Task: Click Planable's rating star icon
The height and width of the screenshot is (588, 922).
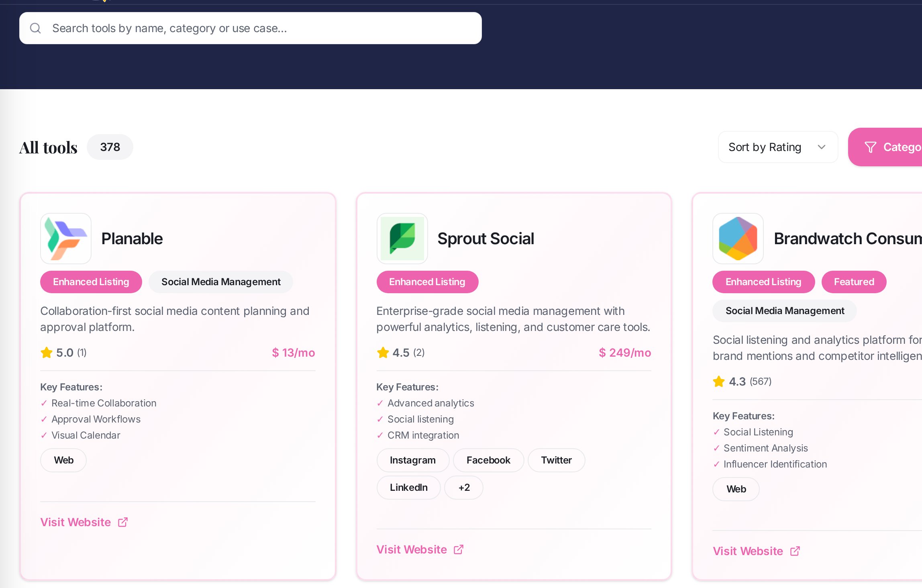Action: coord(47,353)
